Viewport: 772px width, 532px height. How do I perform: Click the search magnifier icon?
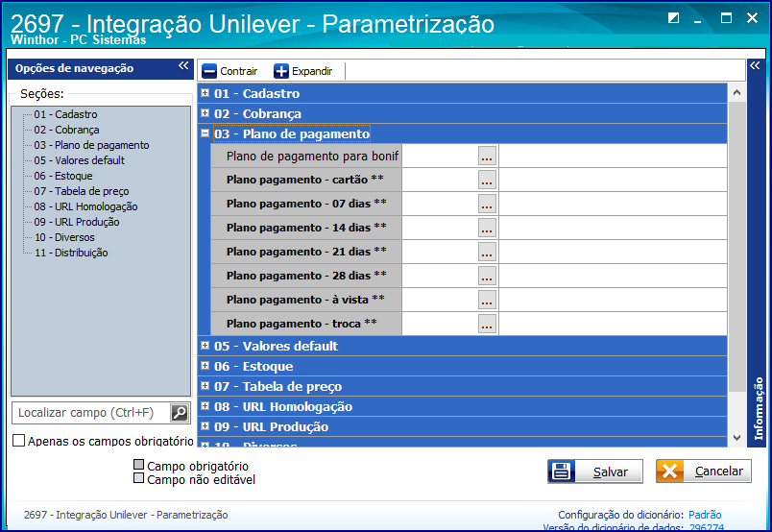[x=180, y=412]
